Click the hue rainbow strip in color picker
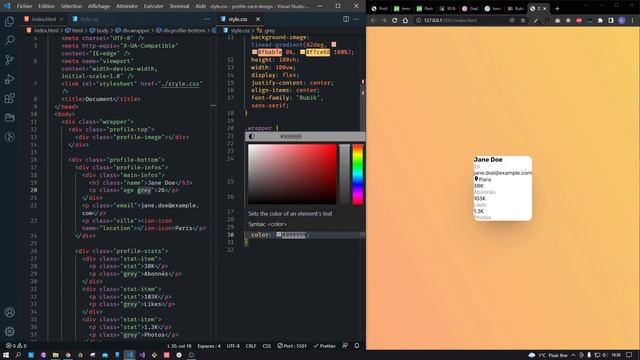 pos(358,174)
